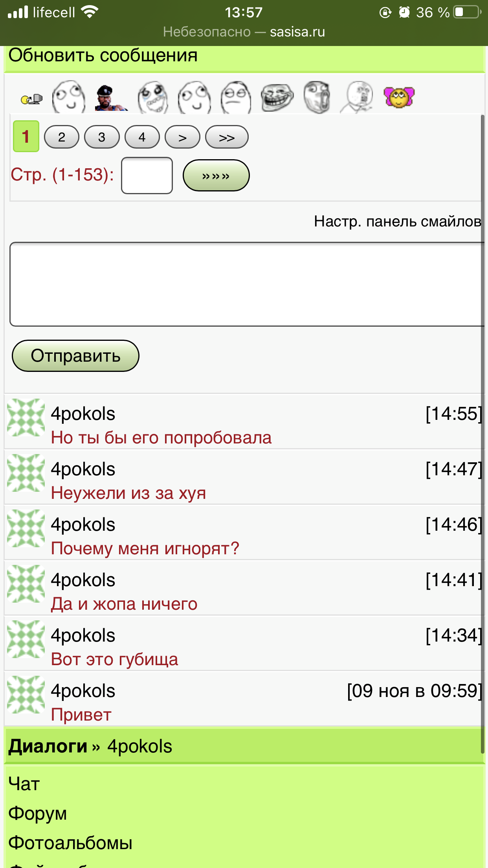Tap Обновить сообщения to refresh messages
Viewport: 488px width, 868px height.
103,55
